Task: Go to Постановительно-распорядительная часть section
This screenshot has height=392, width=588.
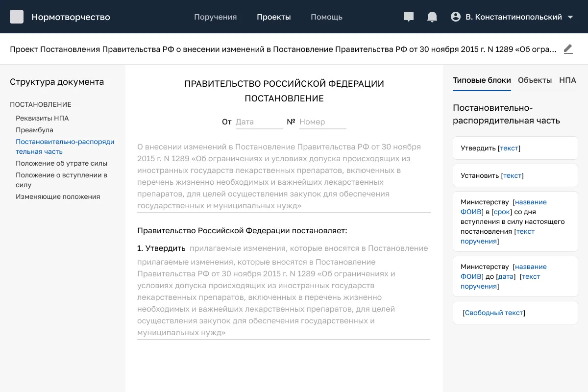Action: 65,147
